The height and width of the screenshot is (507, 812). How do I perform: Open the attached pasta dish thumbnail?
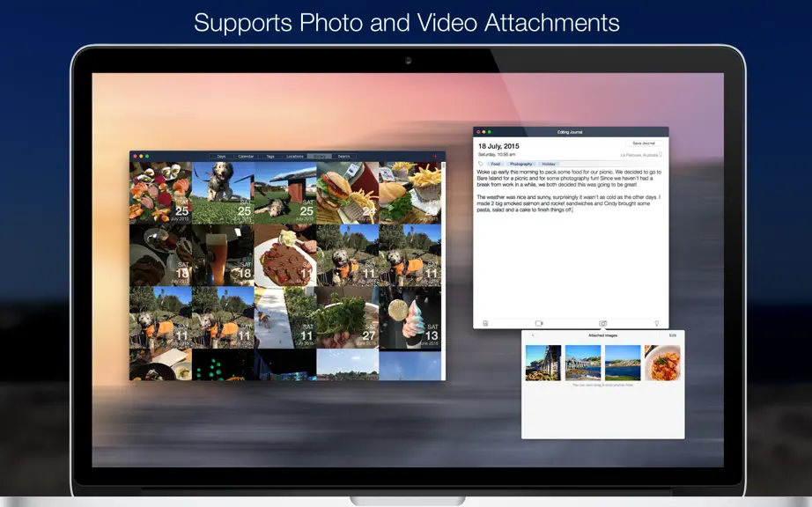662,363
